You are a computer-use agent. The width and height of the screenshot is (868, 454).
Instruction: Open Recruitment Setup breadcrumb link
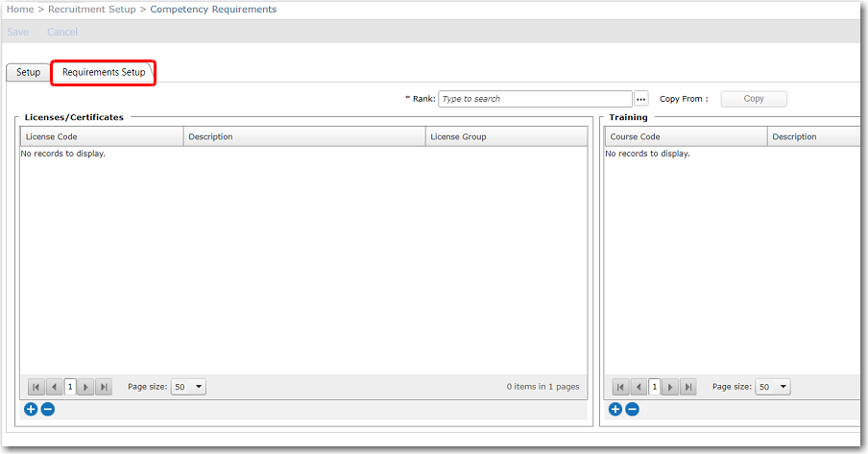tap(92, 10)
